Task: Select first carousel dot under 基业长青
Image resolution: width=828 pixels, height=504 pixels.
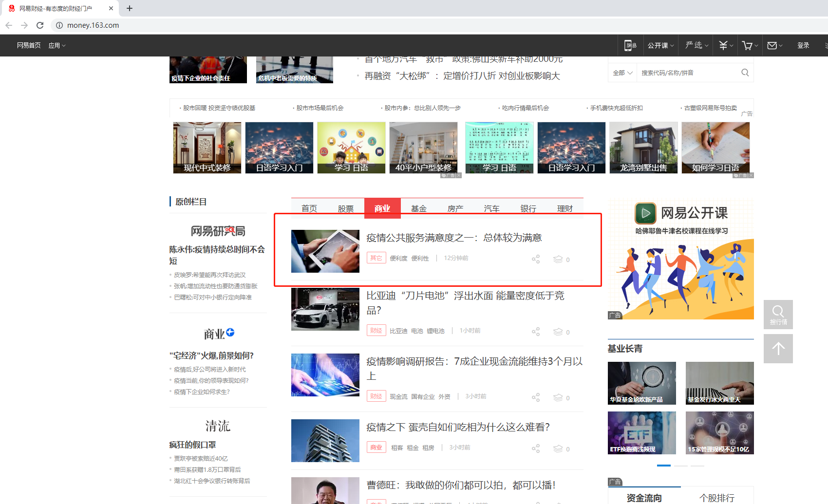Action: (x=664, y=466)
